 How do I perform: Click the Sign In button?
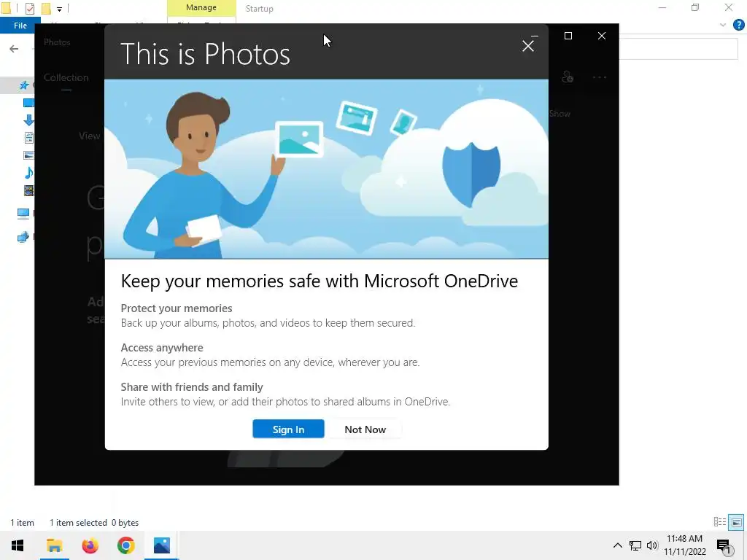[288, 429]
